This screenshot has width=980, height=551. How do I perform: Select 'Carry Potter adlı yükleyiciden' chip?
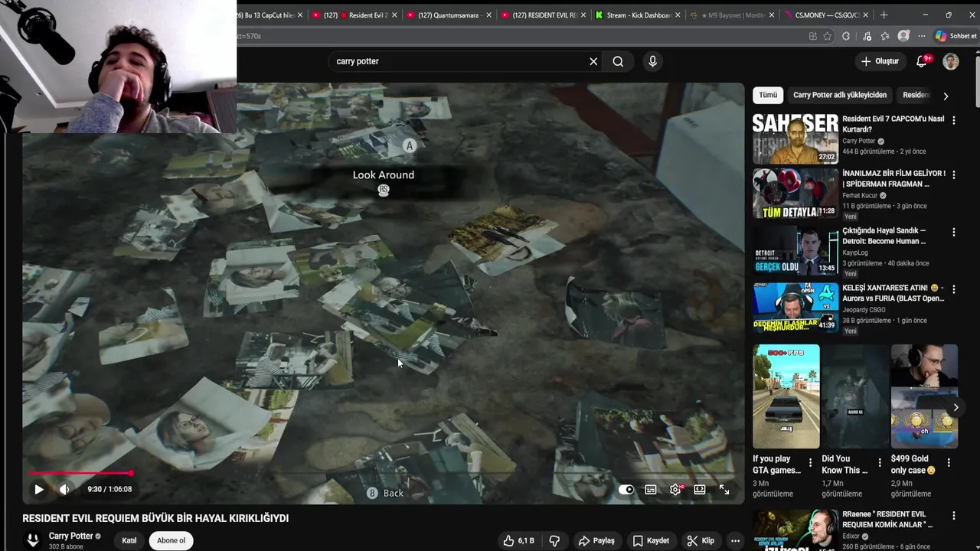coord(840,95)
